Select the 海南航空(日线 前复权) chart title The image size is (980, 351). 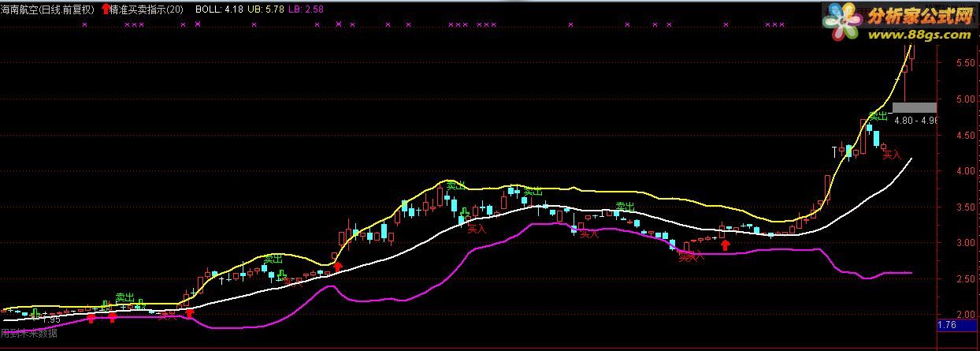coord(47,9)
